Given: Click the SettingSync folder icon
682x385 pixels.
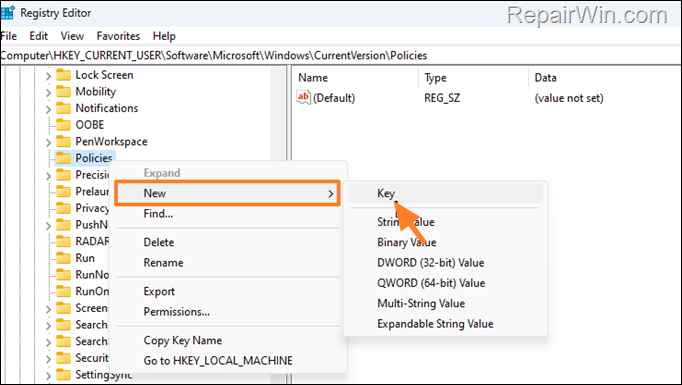Looking at the screenshot, I should 64,375.
